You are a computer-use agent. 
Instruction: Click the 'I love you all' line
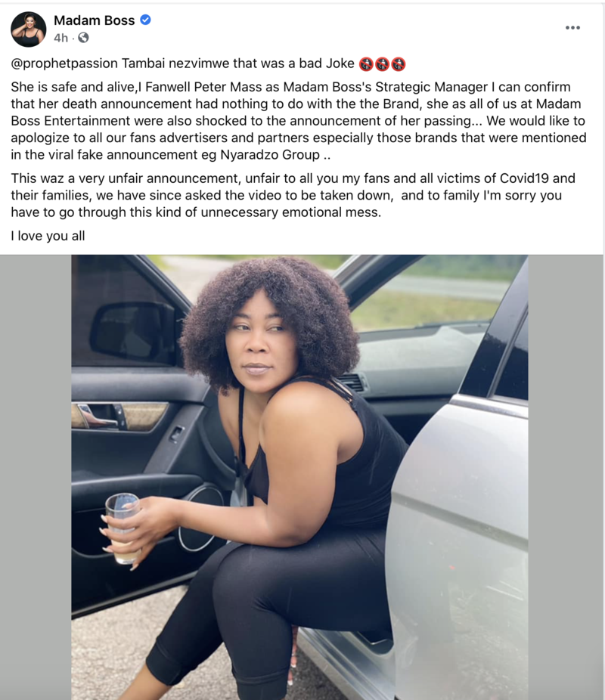pos(48,236)
